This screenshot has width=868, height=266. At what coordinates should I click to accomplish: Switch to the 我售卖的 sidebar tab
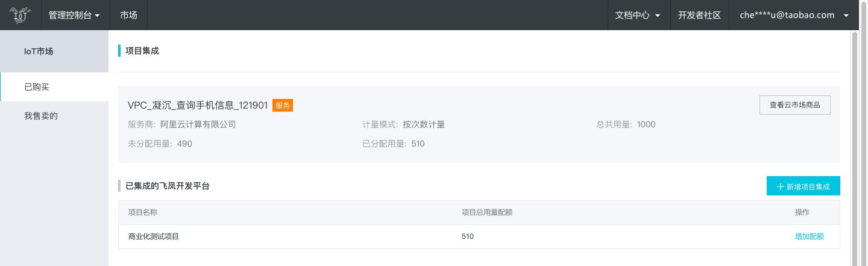pos(54,116)
